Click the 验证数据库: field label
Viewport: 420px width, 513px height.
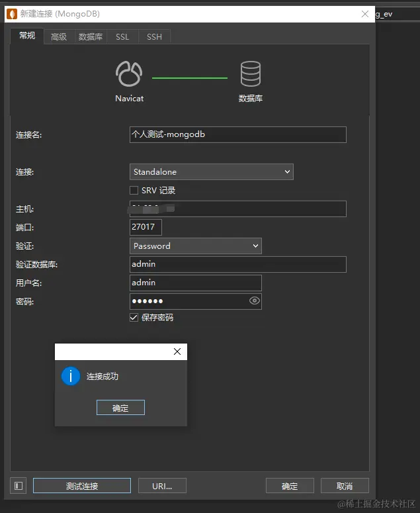tap(36, 264)
